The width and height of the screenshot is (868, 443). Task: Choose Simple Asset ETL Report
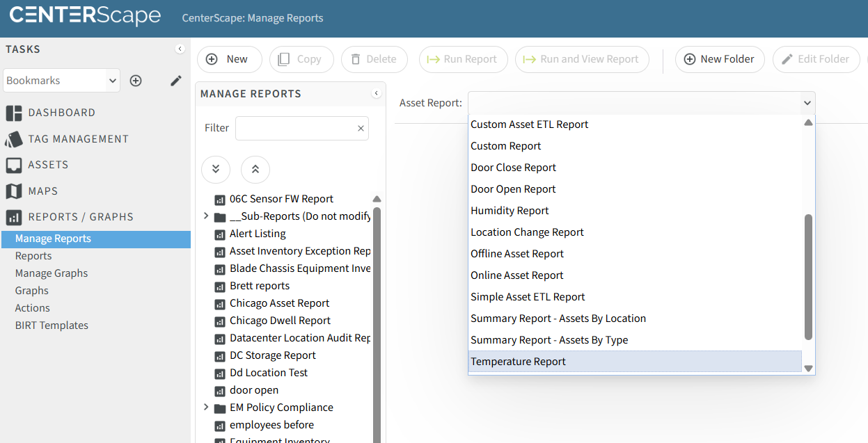point(635,297)
